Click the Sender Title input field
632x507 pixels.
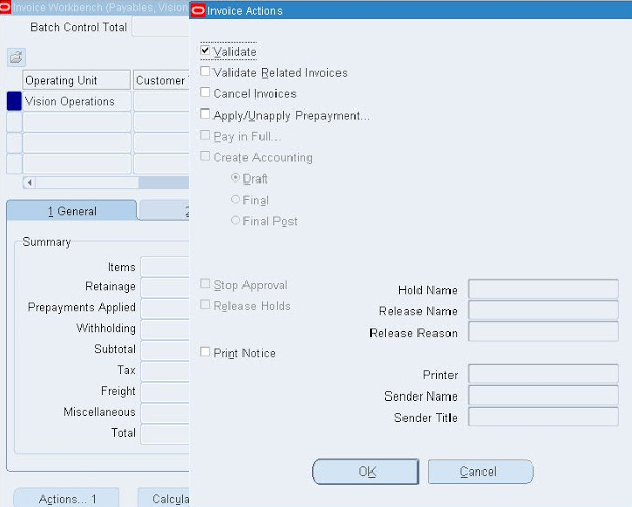click(x=543, y=417)
